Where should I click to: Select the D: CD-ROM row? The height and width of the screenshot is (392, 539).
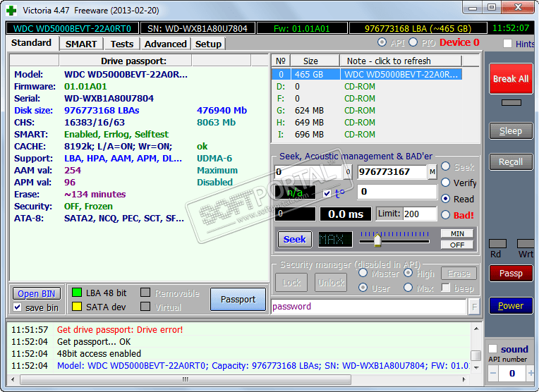(x=366, y=86)
